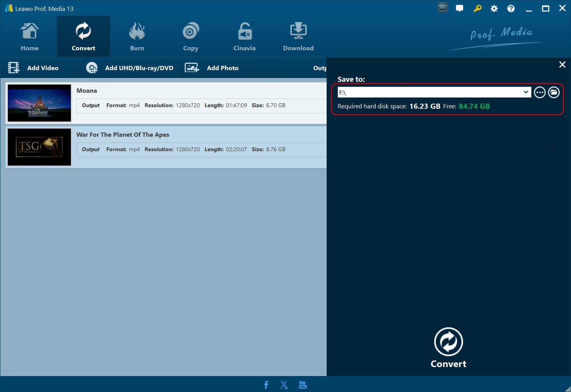Switch to the Burn module
571x392 pixels.
pyautogui.click(x=137, y=37)
